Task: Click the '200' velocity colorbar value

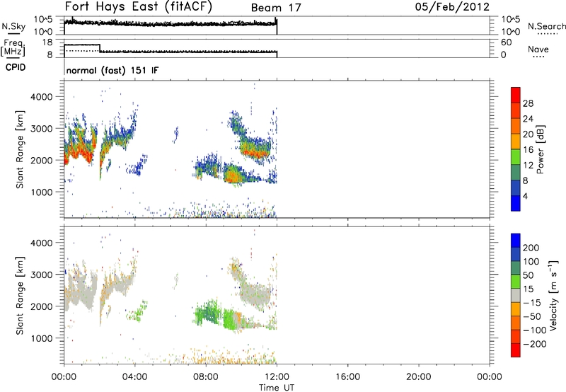Action: coord(531,248)
